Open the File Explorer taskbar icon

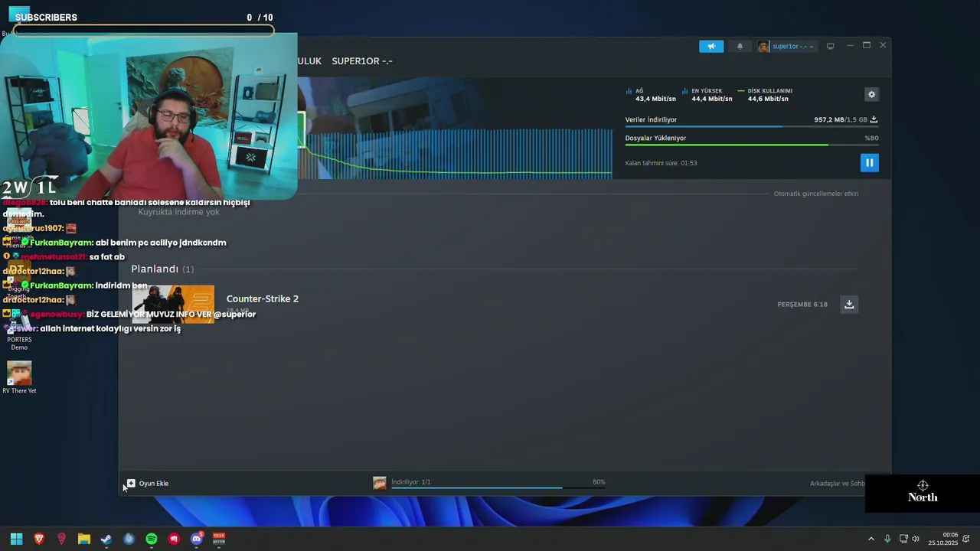84,539
